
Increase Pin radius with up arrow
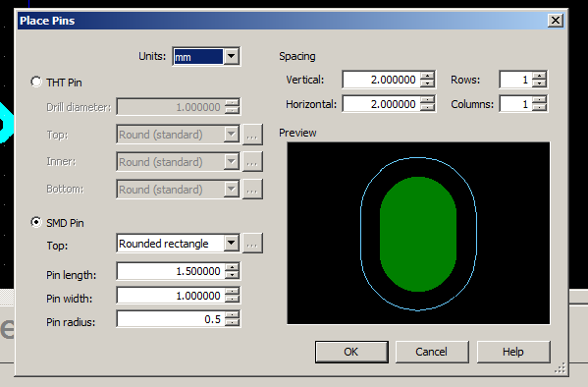[x=232, y=315]
